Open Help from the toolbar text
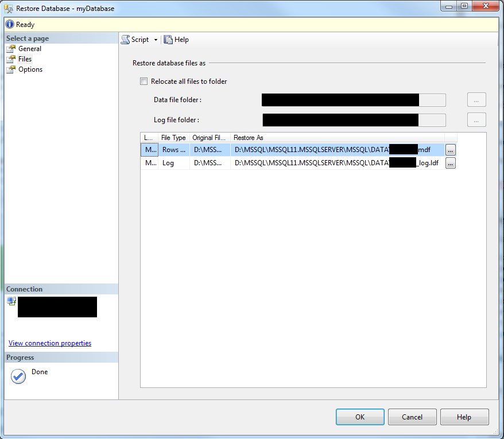 pyautogui.click(x=181, y=40)
